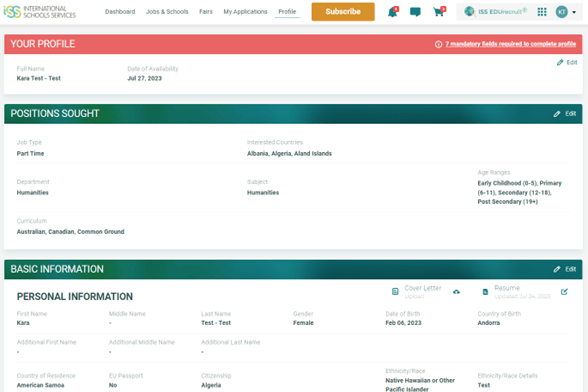Open the apps grid icon
Image resolution: width=588 pixels, height=392 pixels.
click(542, 12)
